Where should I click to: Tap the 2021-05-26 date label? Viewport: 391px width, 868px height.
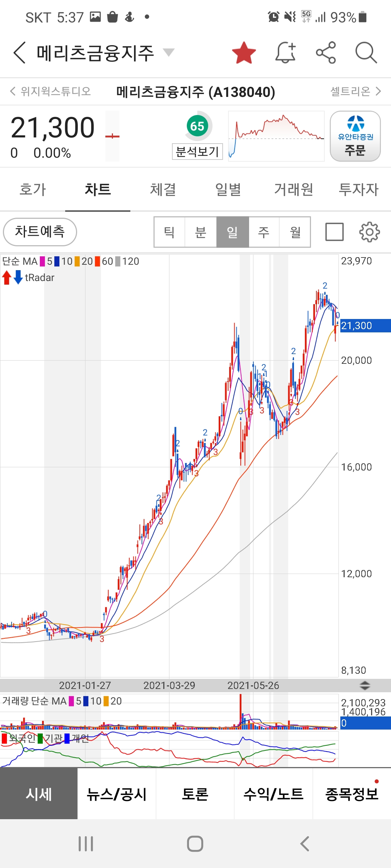coord(253,685)
